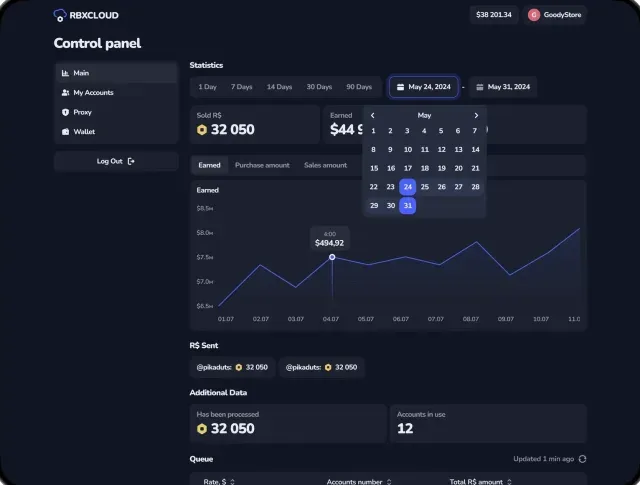Click the Accounts in use value 12
The height and width of the screenshot is (485, 640).
tap(405, 429)
